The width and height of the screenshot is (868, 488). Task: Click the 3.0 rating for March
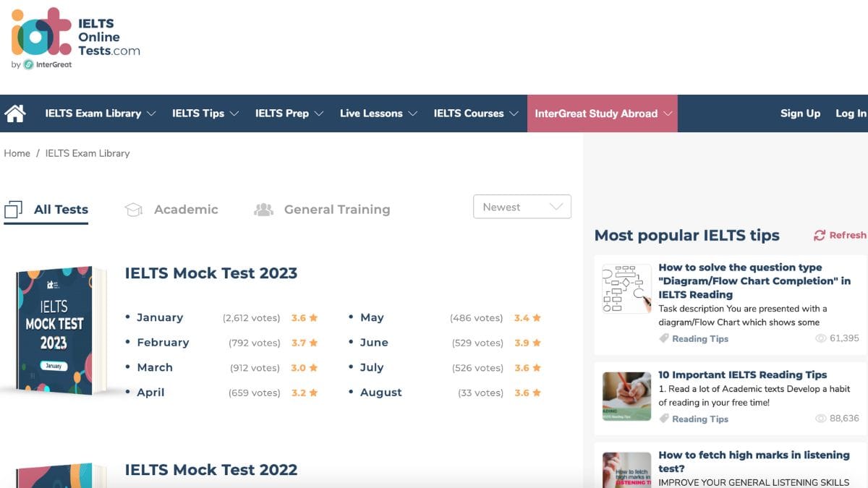299,368
